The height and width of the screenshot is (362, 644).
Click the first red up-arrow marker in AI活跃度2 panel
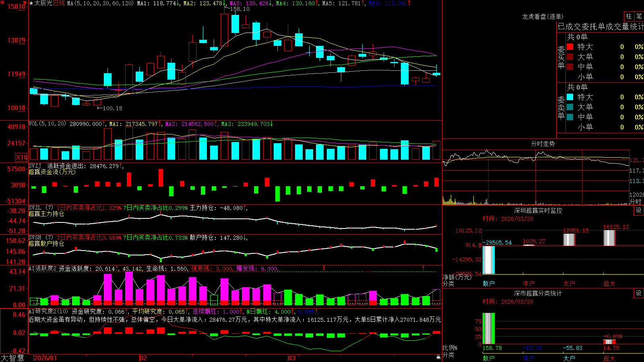324,268
